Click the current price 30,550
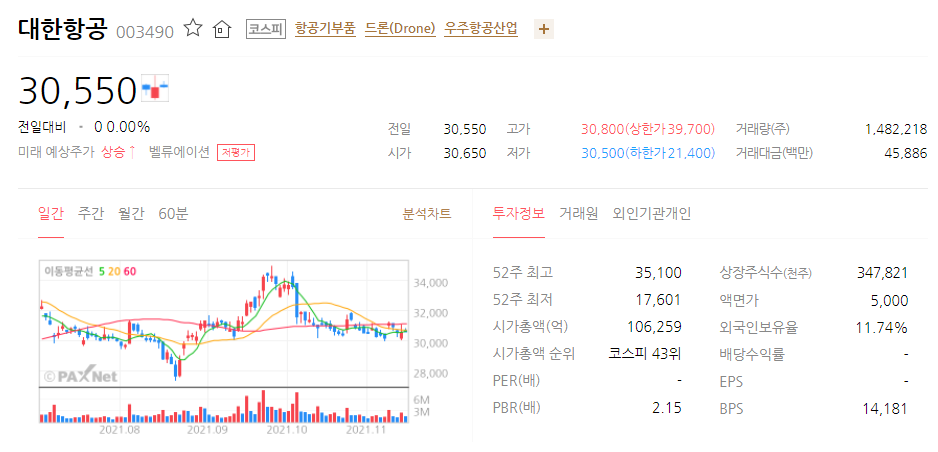The height and width of the screenshot is (452, 938). [x=78, y=90]
